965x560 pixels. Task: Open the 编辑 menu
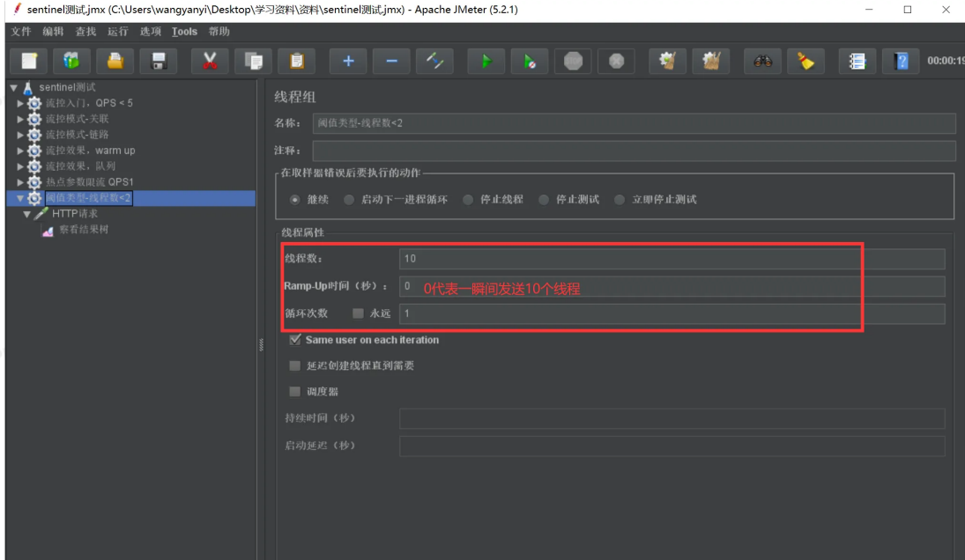point(53,32)
